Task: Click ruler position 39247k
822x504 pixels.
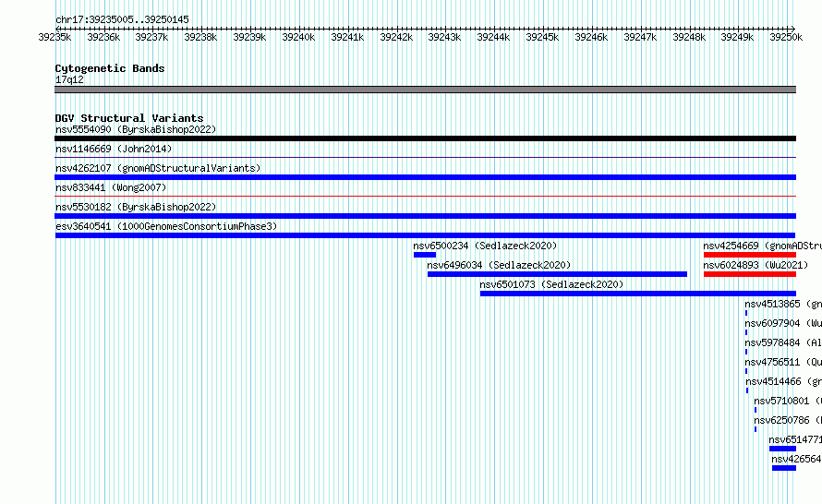Action: (x=639, y=37)
